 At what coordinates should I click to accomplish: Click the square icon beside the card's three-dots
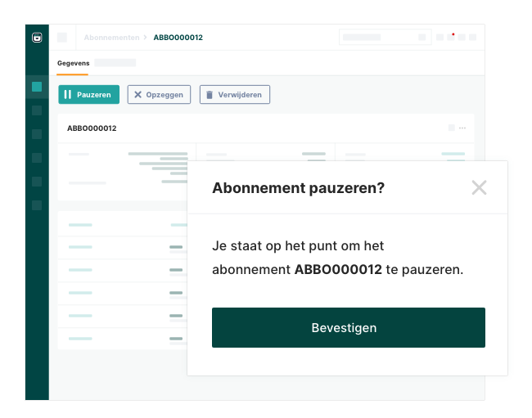tap(451, 128)
